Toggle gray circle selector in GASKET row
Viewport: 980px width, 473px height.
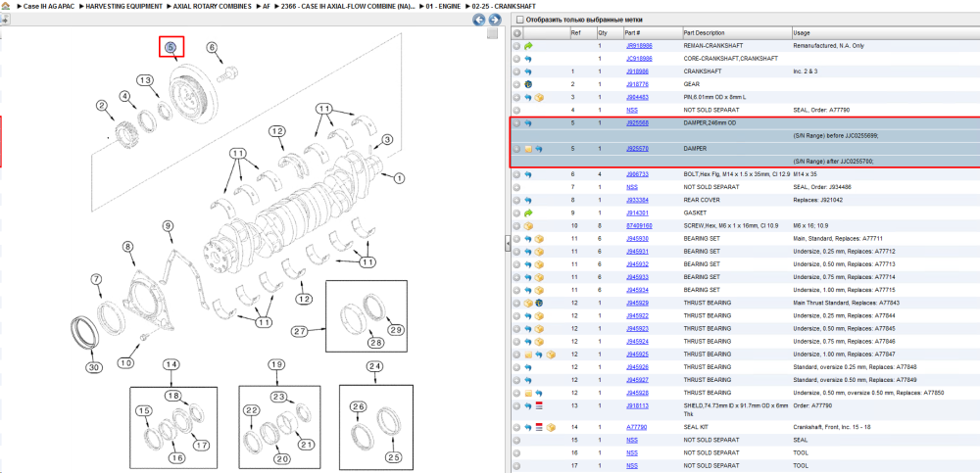(x=516, y=213)
